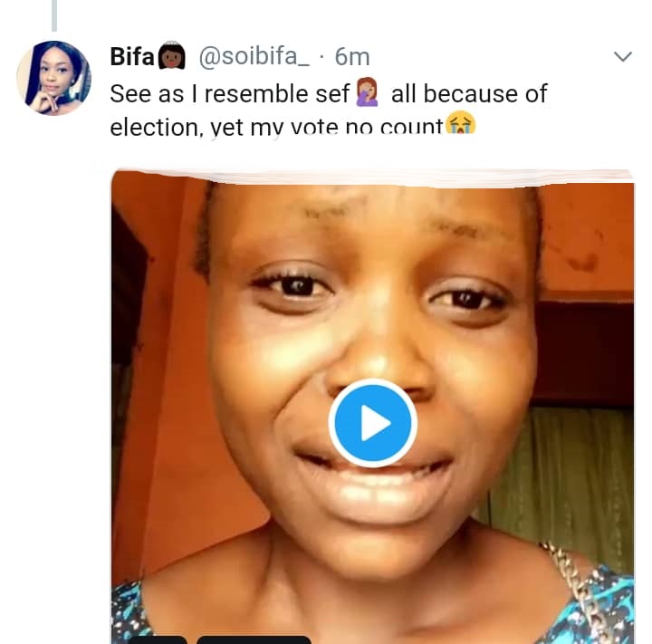
Task: Click the white triangle inside the play circle
Action: point(375,424)
